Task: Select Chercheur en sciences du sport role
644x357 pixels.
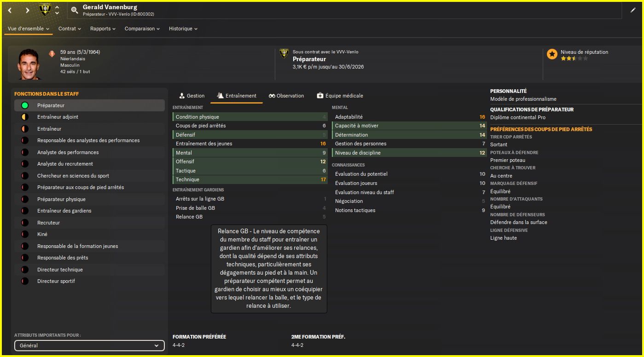Action: pyautogui.click(x=89, y=176)
